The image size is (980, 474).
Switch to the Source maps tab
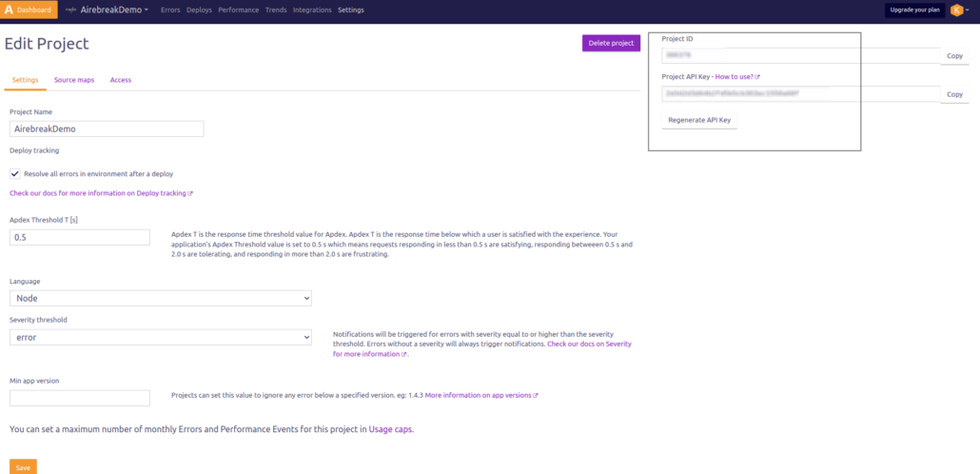pyautogui.click(x=74, y=80)
